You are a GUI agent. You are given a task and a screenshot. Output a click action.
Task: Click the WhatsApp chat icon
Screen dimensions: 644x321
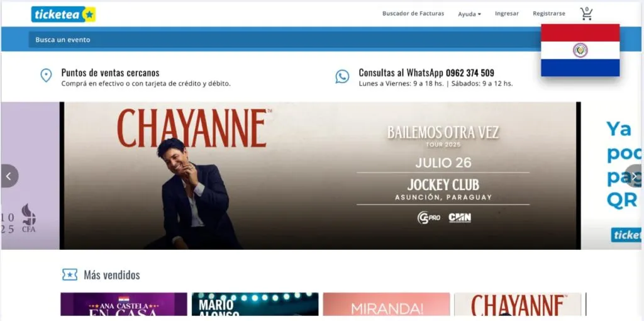(x=342, y=76)
